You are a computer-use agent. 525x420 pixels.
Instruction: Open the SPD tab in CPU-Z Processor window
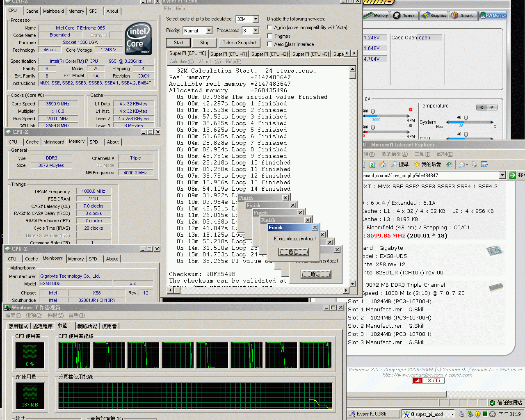(94, 11)
